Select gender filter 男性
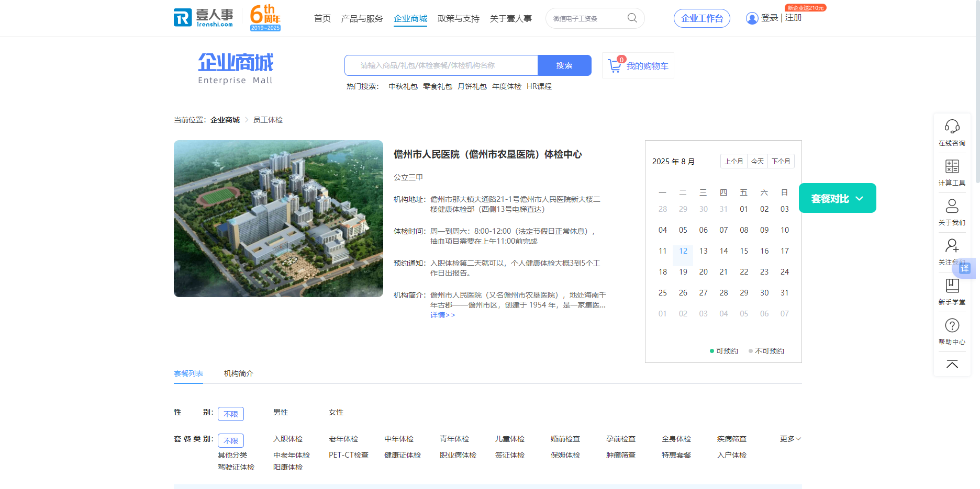This screenshot has height=489, width=980. [281, 412]
